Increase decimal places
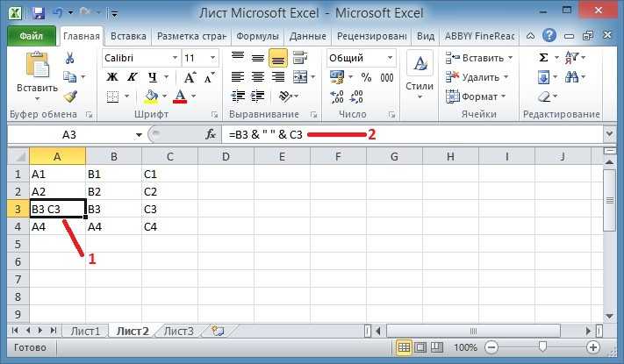 tap(338, 96)
